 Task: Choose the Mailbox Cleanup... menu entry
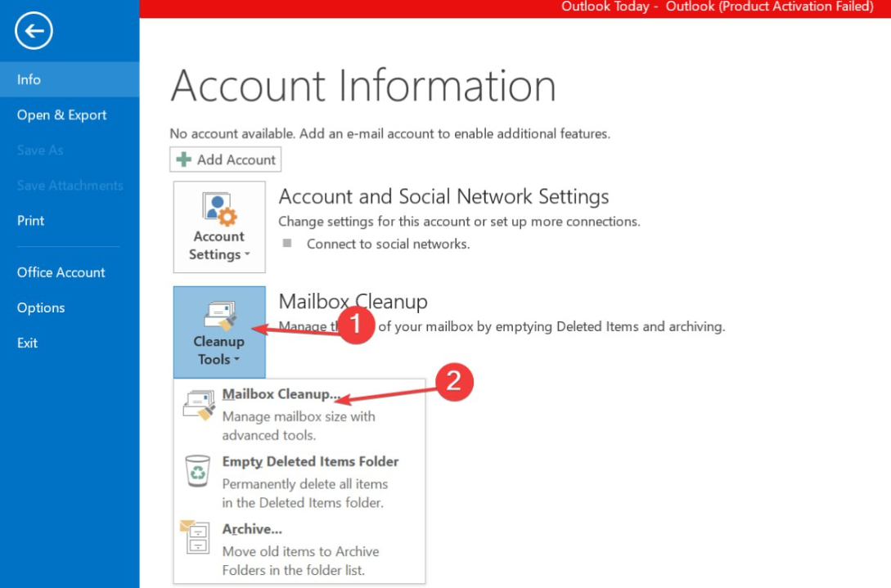coord(299,414)
